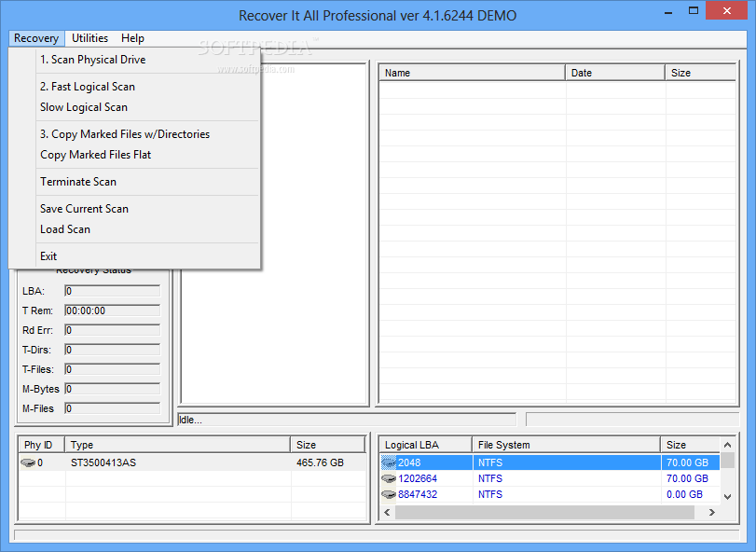The width and height of the screenshot is (756, 552).
Task: Click the Type column header
Action: point(177,445)
